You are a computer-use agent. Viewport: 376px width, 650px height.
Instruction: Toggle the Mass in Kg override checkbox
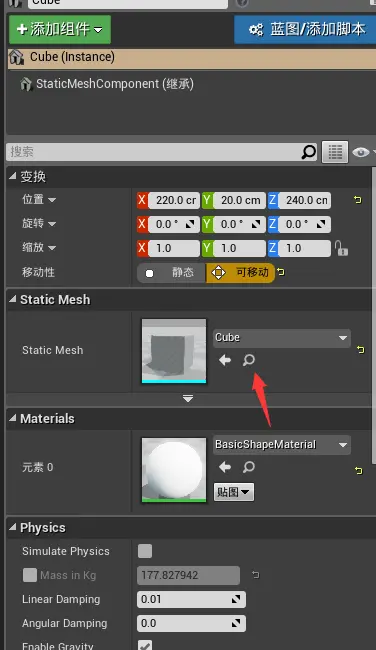(29, 575)
